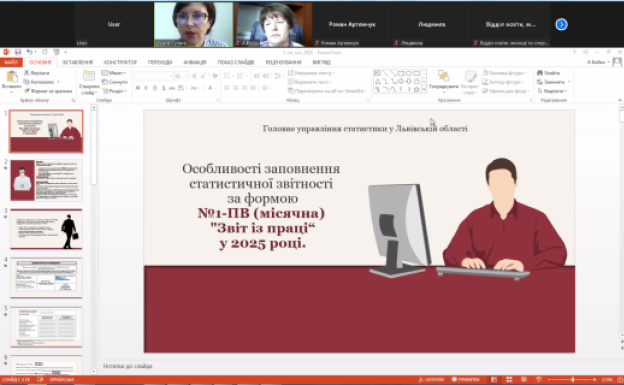Screen dimensions: 624x385
Task: Click the zoom slider handle
Action: click(573, 379)
